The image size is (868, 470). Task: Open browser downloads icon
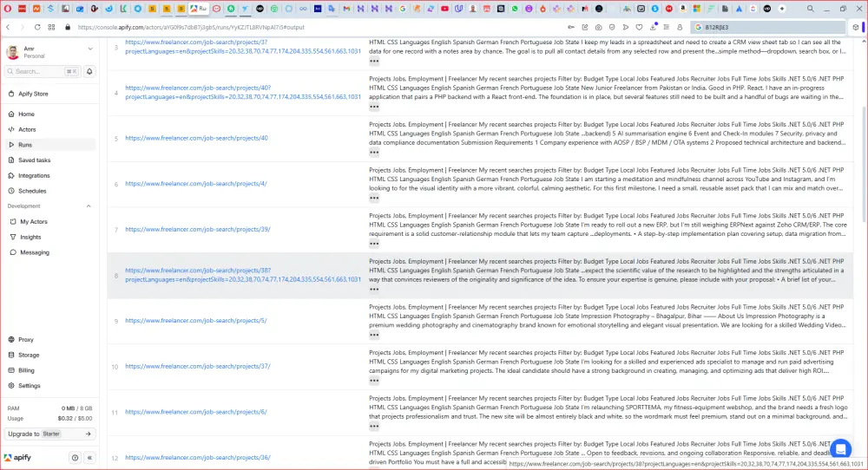point(653,27)
